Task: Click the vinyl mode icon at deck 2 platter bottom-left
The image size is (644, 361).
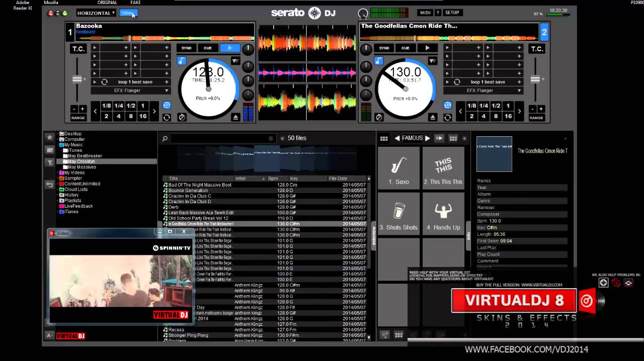Action: pyautogui.click(x=379, y=117)
